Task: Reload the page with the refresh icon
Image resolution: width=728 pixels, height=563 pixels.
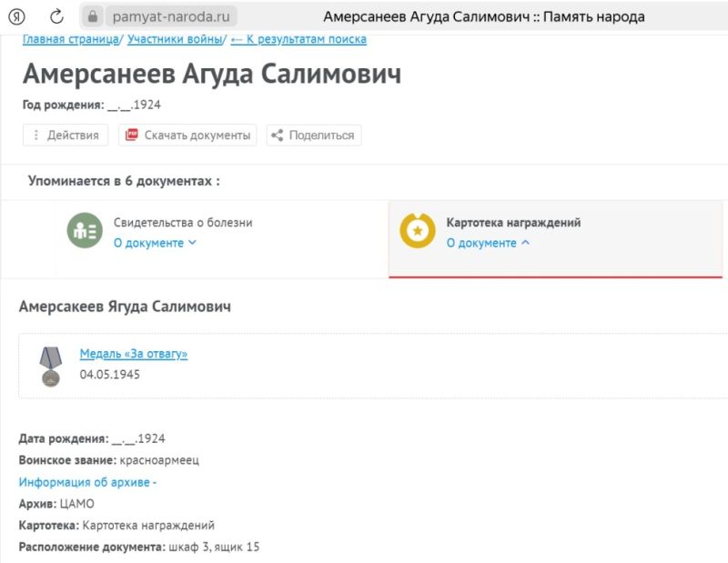Action: (56, 17)
